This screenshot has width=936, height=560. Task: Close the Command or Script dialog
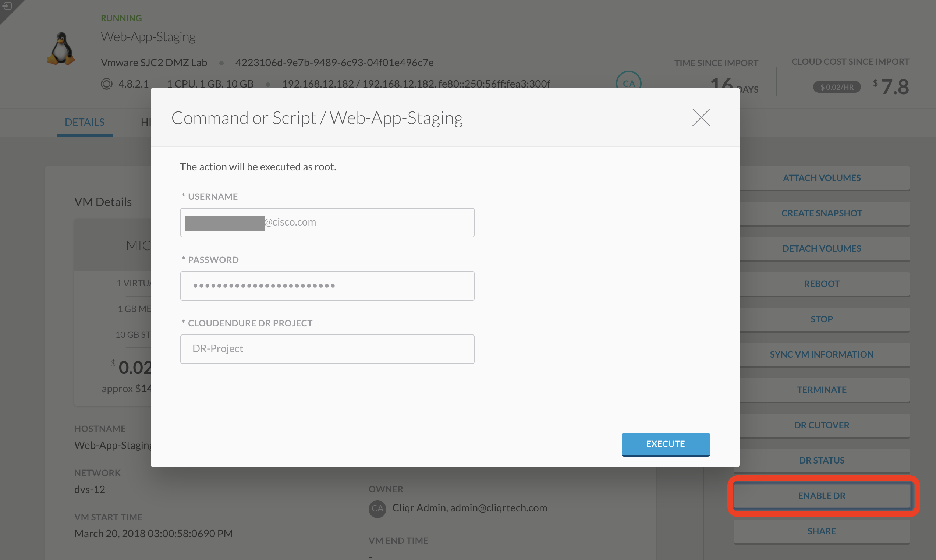pyautogui.click(x=701, y=117)
